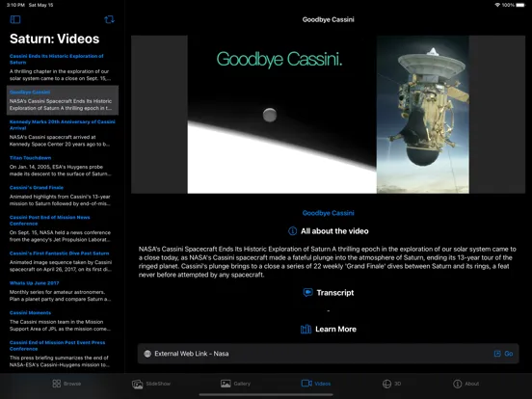The height and width of the screenshot is (399, 532).
Task: Tap the Browse grid icon
Action: pyautogui.click(x=57, y=384)
